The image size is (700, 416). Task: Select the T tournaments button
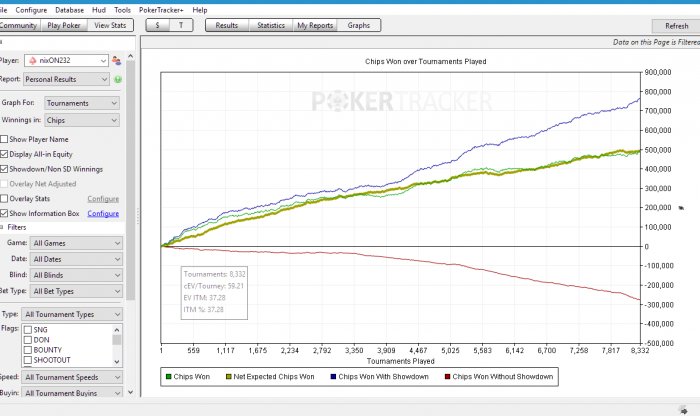[181, 25]
